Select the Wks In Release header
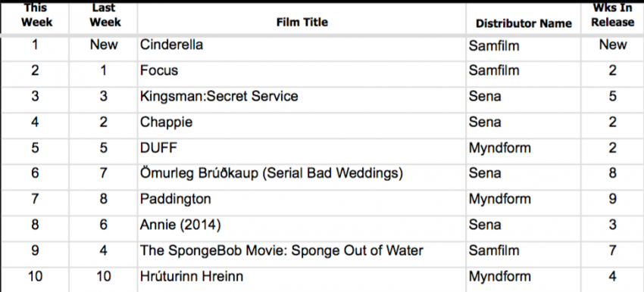Screen dimensions: 644x292 click(x=613, y=16)
